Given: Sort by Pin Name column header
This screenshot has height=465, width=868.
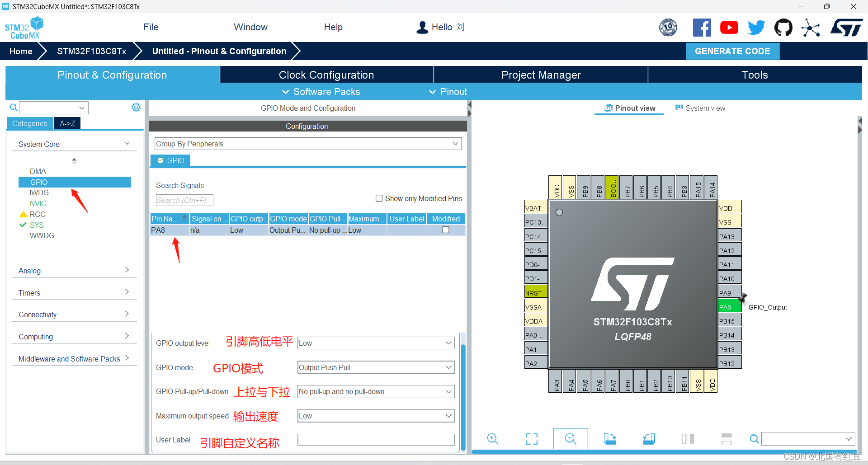Looking at the screenshot, I should pyautogui.click(x=170, y=219).
